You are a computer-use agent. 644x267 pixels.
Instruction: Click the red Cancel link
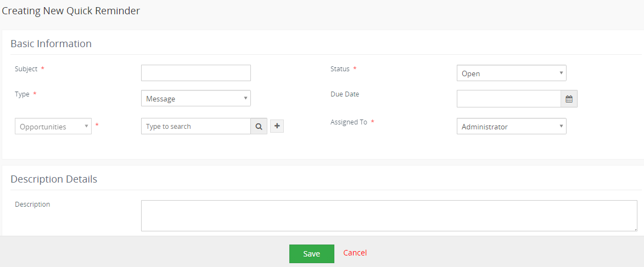pos(355,253)
